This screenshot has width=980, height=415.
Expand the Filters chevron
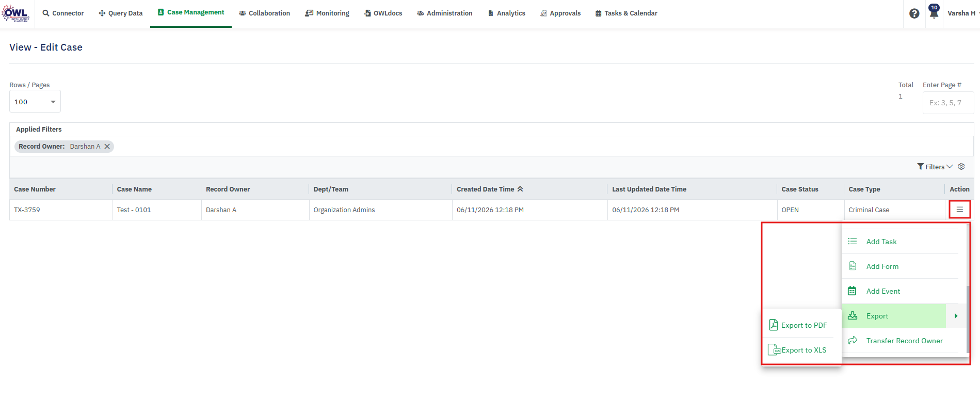tap(950, 167)
